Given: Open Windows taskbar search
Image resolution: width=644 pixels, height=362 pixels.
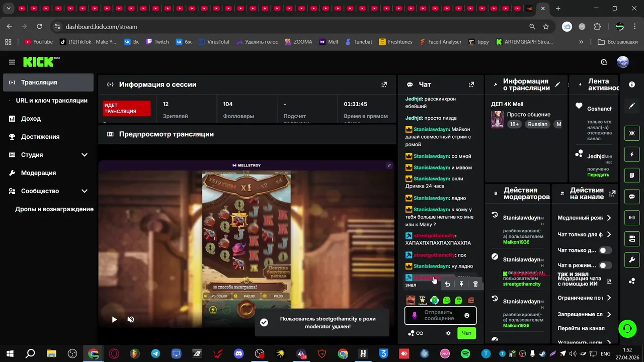Looking at the screenshot, I should [30, 353].
